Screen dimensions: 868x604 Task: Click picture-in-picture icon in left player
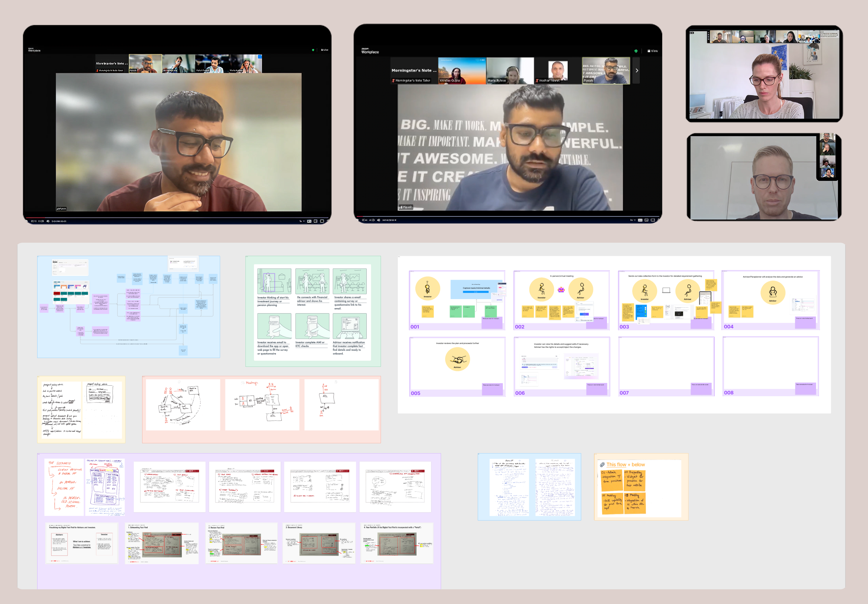315,221
